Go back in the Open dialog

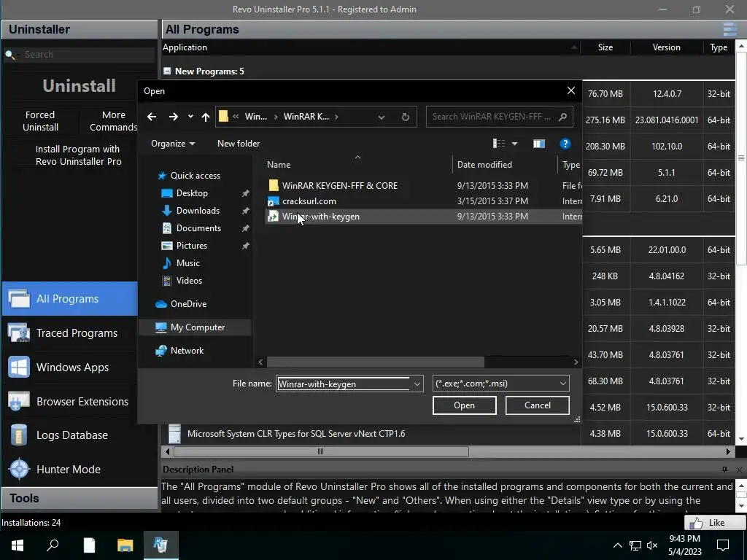click(x=152, y=117)
